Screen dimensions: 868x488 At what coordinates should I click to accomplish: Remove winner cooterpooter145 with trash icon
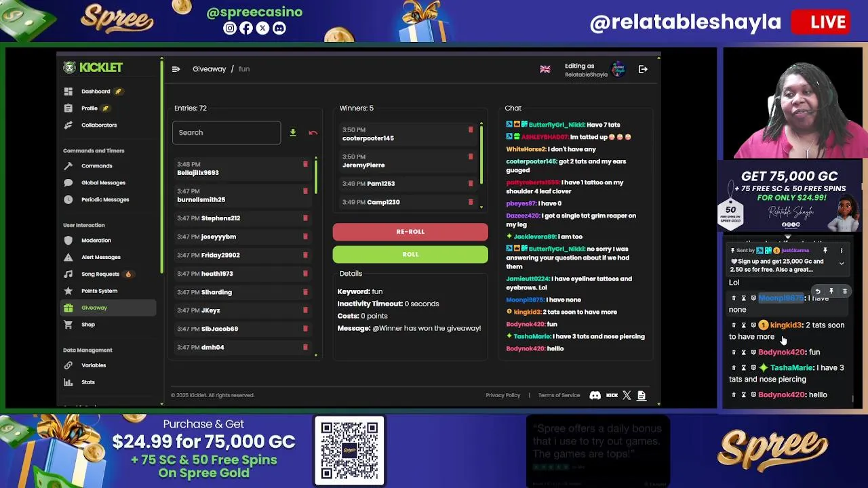coord(471,130)
